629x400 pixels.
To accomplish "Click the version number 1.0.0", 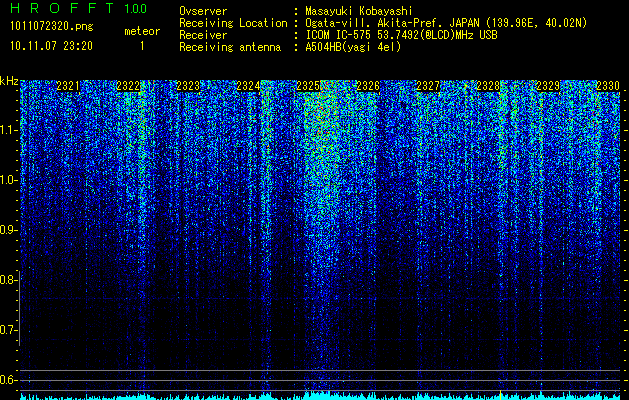I will click(136, 9).
